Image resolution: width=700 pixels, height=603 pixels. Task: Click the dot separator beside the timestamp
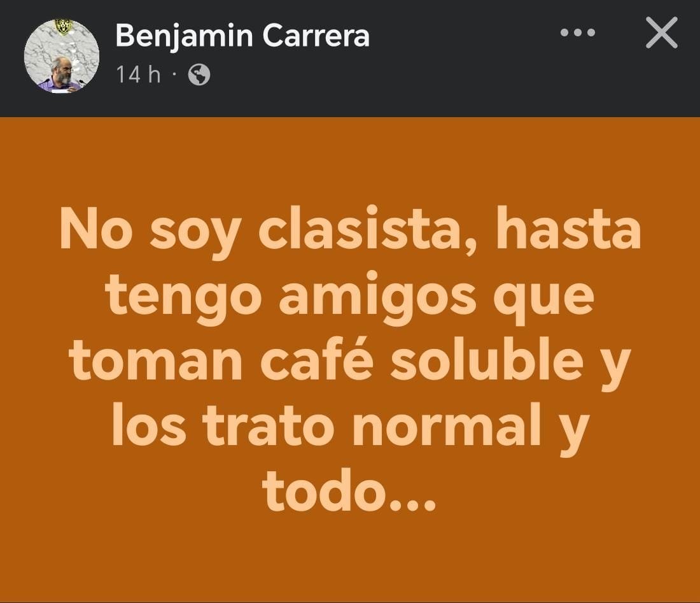coord(174,74)
